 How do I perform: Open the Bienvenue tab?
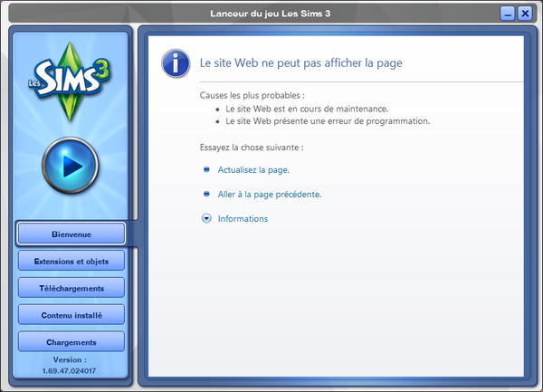pyautogui.click(x=71, y=234)
